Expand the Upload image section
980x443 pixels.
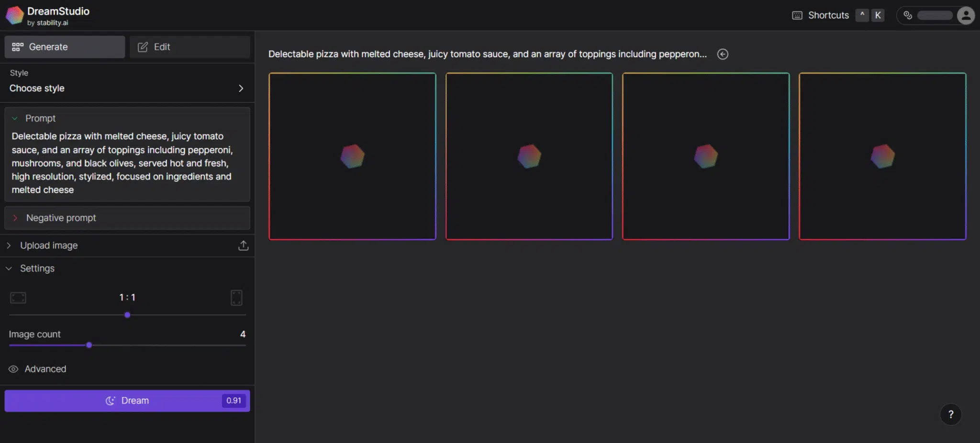click(9, 245)
